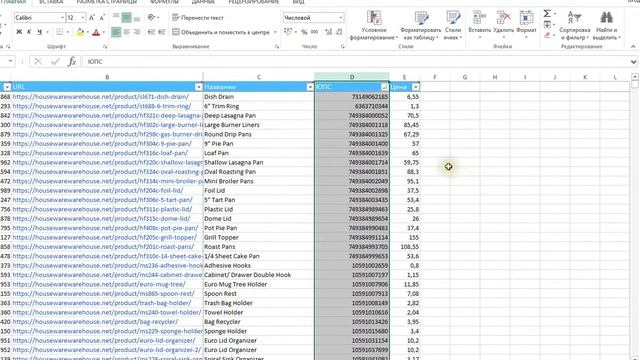The image size is (640, 360).
Task: Open Merge & Center (Объединить) dropdown arrow
Action: 275,32
